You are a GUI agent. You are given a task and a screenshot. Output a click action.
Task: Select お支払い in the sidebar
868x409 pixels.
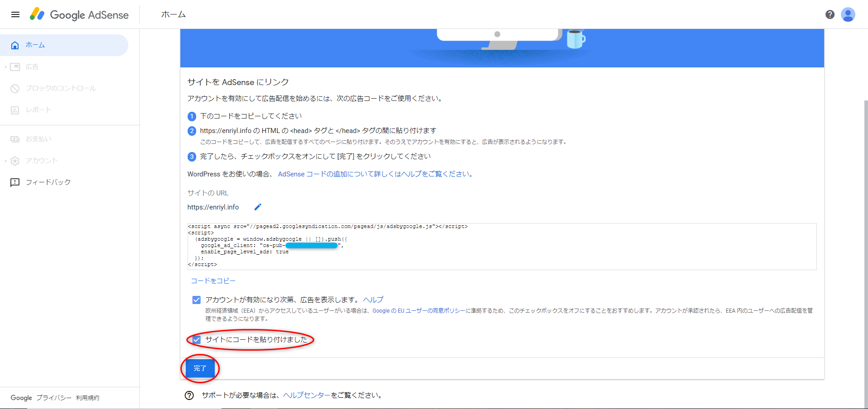point(64,139)
